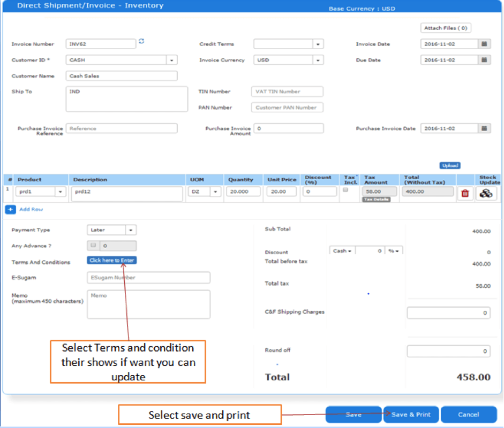Screen dimensions: 504x428
Task: Click here to Enter Terms And Conditions
Action: (x=111, y=260)
